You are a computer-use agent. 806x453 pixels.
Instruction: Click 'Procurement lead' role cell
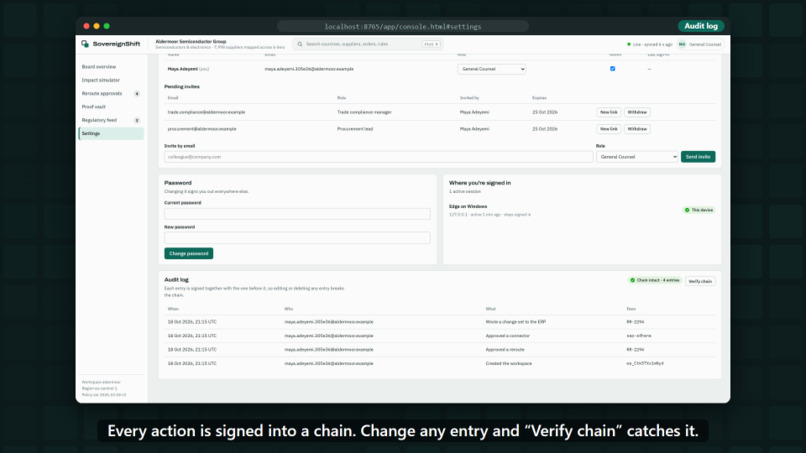(355, 129)
